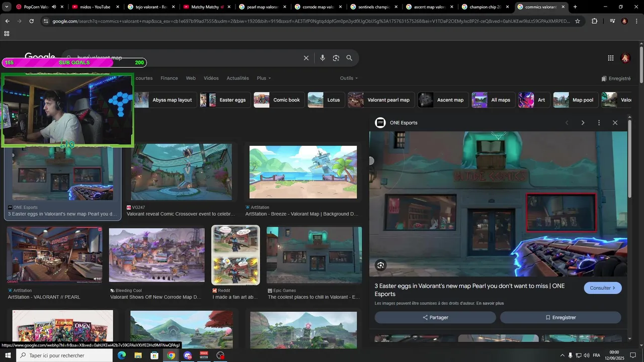644x362 pixels.
Task: Open tab search dropdown arrow
Action: pyautogui.click(x=7, y=7)
